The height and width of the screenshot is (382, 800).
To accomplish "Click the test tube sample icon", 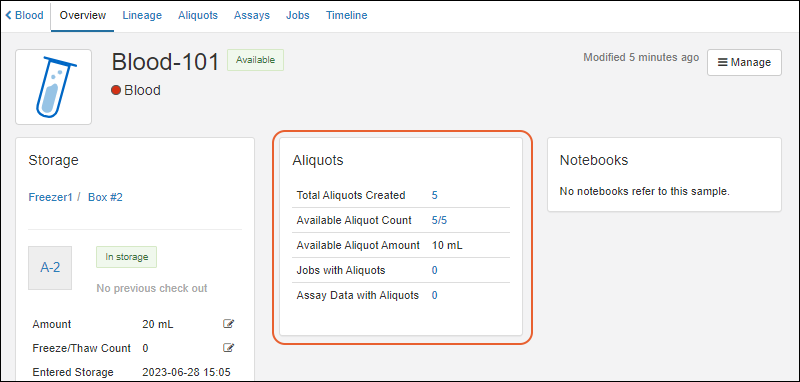I will point(54,87).
